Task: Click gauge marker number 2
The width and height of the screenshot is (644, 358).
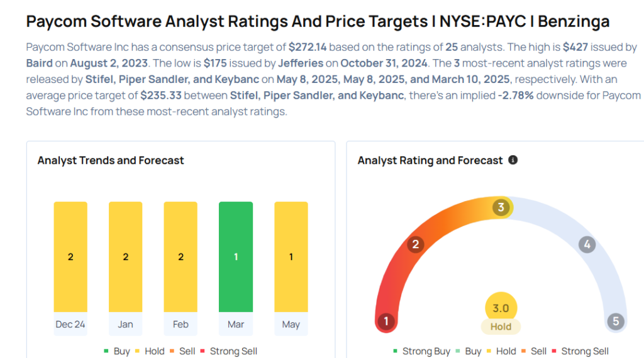Action: tap(416, 244)
